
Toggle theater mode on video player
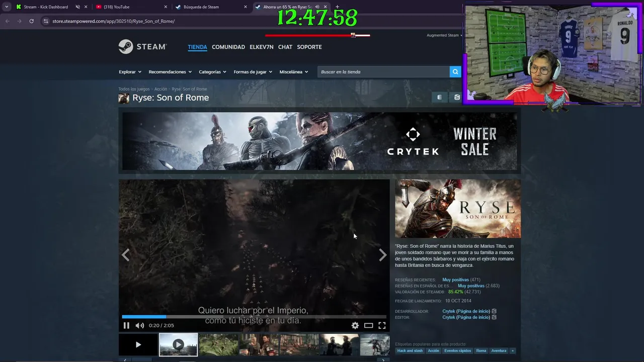[369, 325]
